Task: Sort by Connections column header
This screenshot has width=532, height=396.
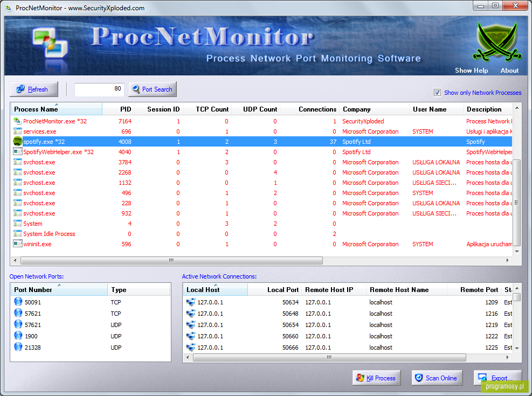Action: 310,109
